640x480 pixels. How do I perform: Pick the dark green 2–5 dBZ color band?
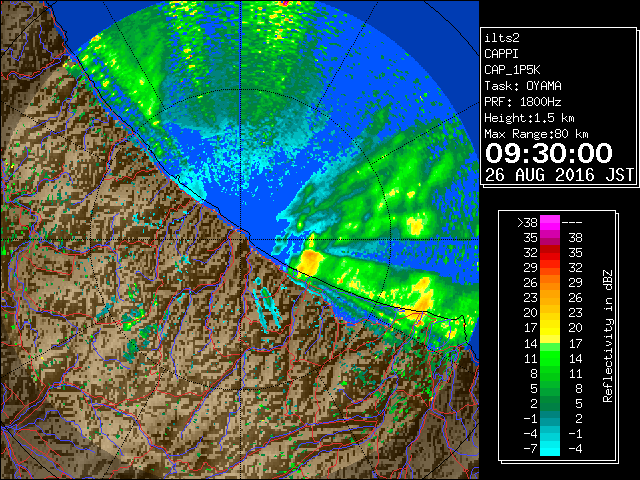550,403
